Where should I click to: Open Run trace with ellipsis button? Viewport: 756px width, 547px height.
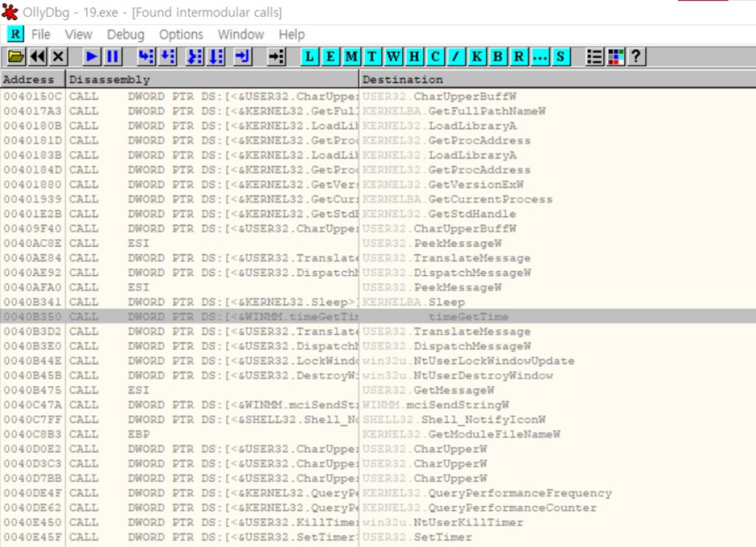540,57
